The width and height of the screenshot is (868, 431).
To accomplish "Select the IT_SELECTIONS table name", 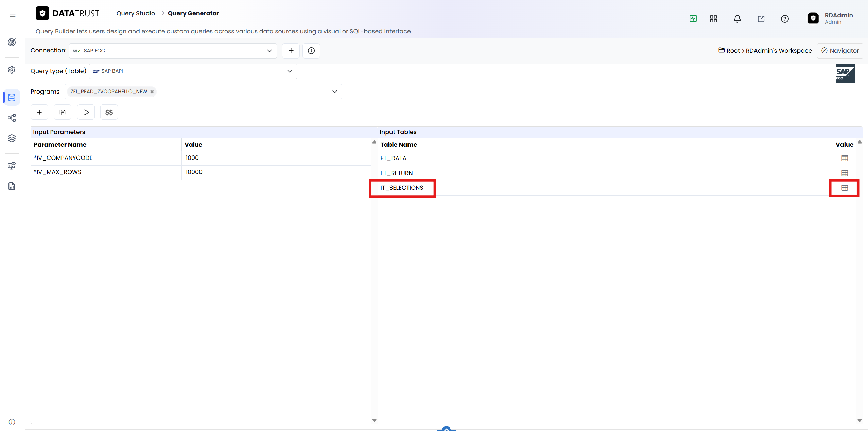I will coord(402,188).
